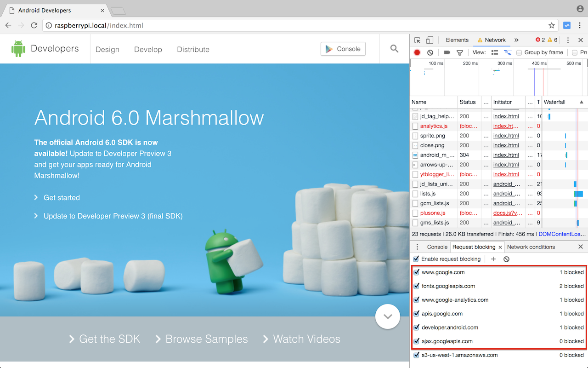Viewport: 588px width, 368px height.
Task: Uncheck the ajax.googleapis.com blocking pattern
Action: point(417,341)
